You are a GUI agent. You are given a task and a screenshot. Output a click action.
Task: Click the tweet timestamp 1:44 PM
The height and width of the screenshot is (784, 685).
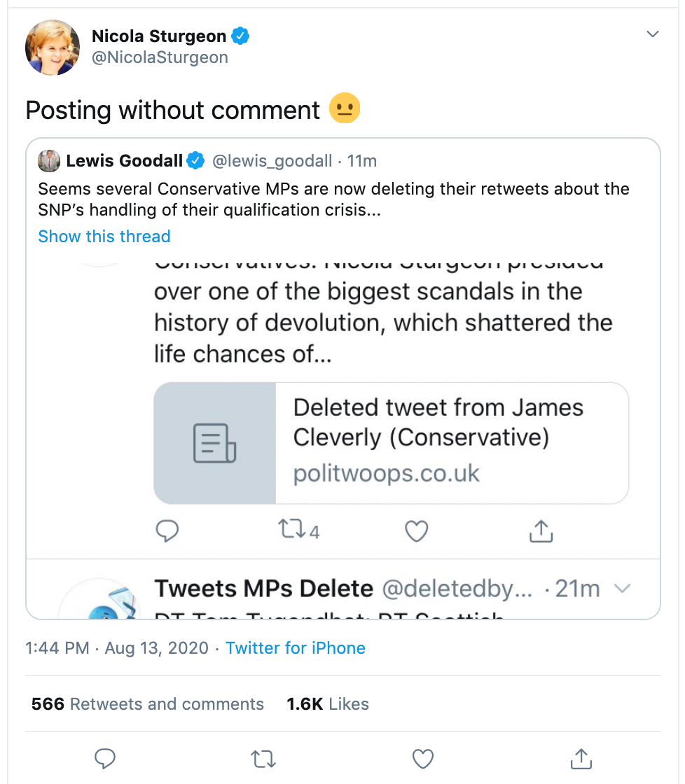coord(57,648)
